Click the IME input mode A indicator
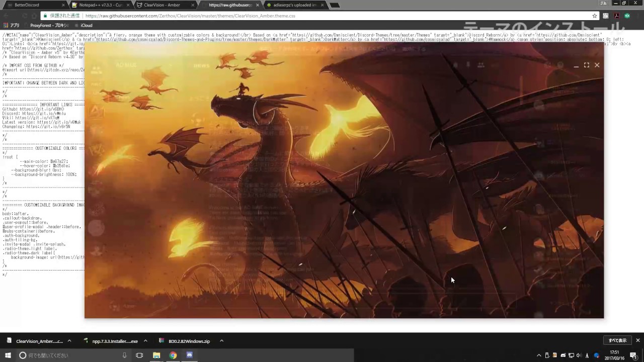The image size is (644, 362). click(x=587, y=355)
